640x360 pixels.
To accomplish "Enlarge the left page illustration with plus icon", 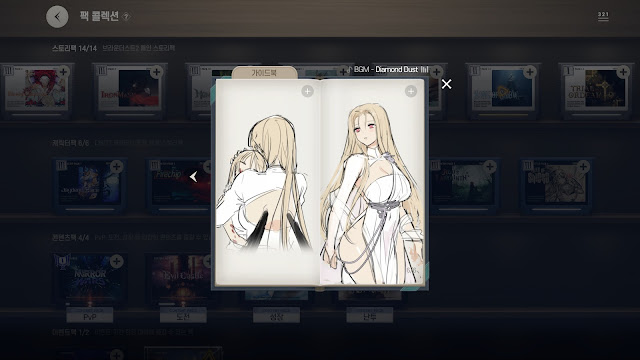I will 307,91.
